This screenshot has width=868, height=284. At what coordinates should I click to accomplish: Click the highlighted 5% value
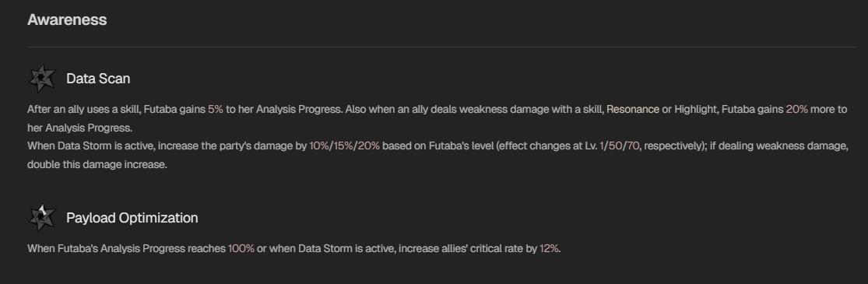pyautogui.click(x=216, y=110)
